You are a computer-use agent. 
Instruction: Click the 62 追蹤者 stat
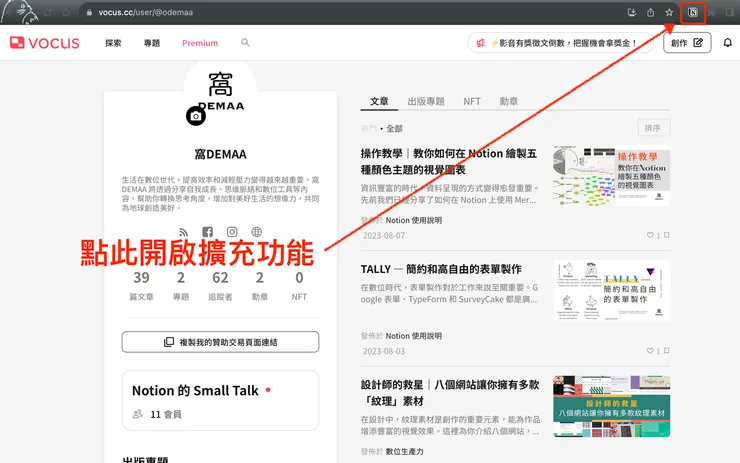tap(220, 285)
